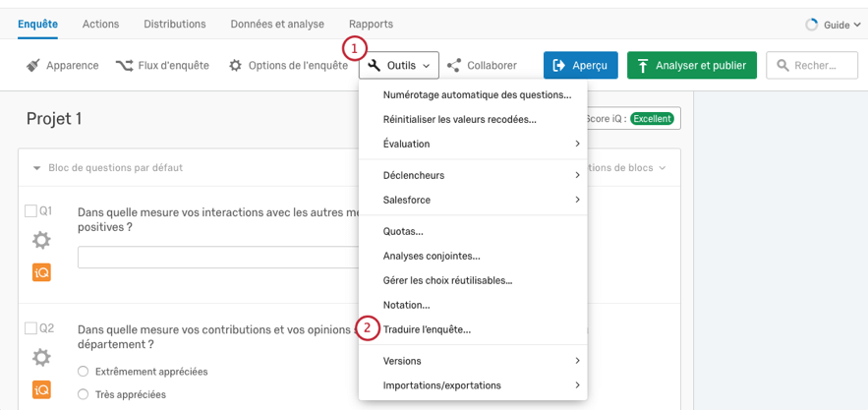Click the orange iQ badge under Q1
This screenshot has width=868, height=410.
click(x=41, y=272)
